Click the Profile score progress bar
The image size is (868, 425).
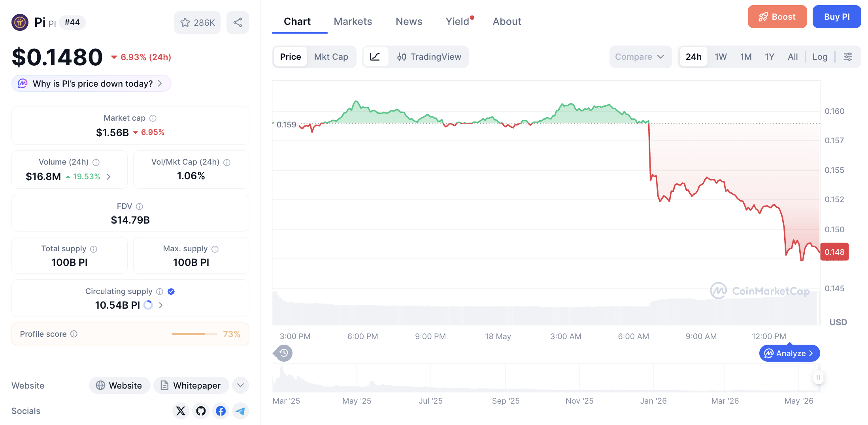tap(194, 334)
